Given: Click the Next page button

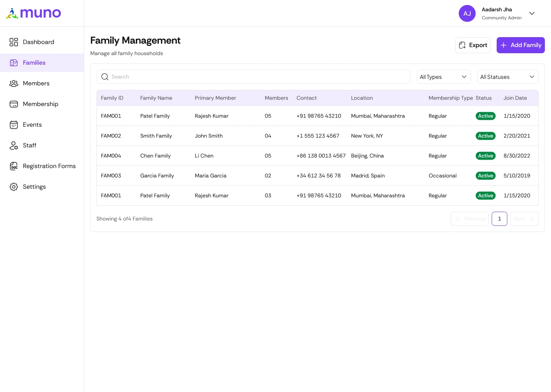Looking at the screenshot, I should [x=525, y=219].
